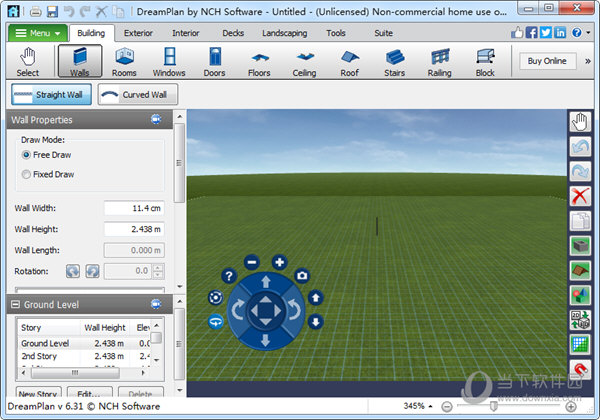Open the green Menu dropdown

[38, 33]
